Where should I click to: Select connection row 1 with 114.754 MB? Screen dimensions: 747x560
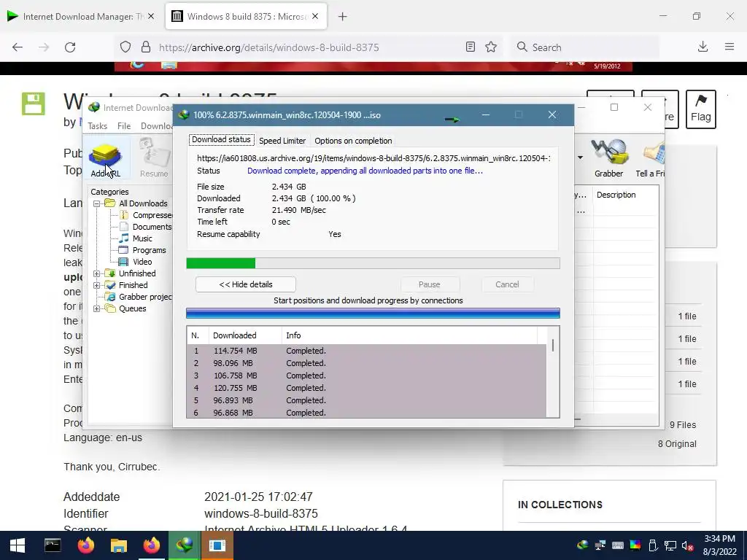(366, 351)
